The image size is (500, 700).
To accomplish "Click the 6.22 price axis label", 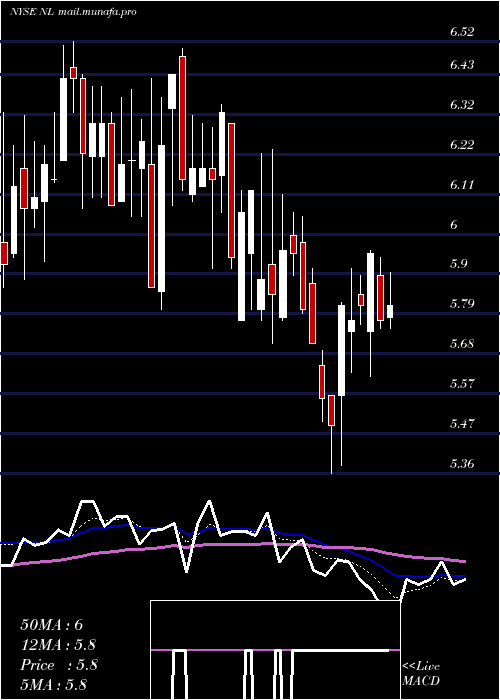I will tap(462, 145).
